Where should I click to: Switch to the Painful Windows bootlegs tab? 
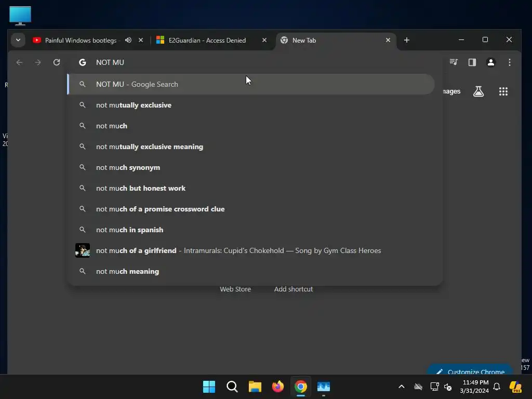coord(81,41)
